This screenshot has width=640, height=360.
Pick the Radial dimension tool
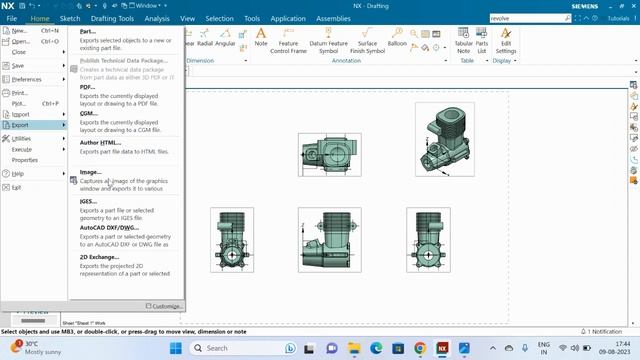pyautogui.click(x=204, y=37)
